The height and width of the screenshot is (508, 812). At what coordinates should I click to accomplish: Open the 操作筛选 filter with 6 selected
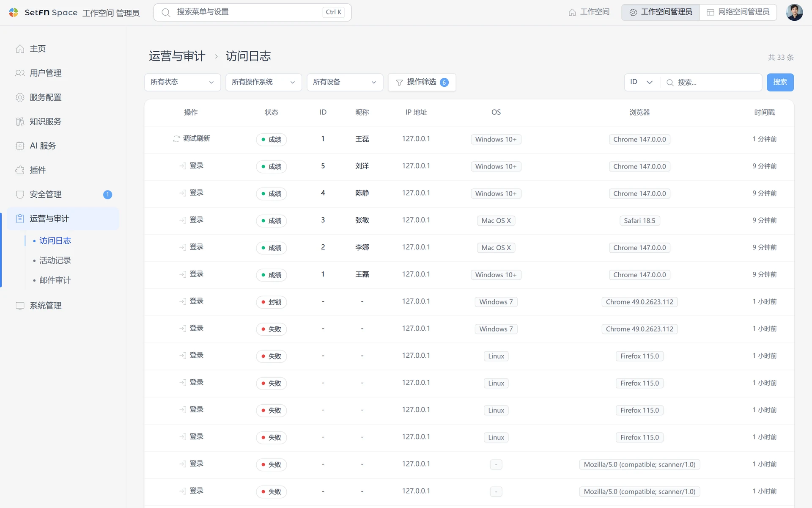(422, 82)
